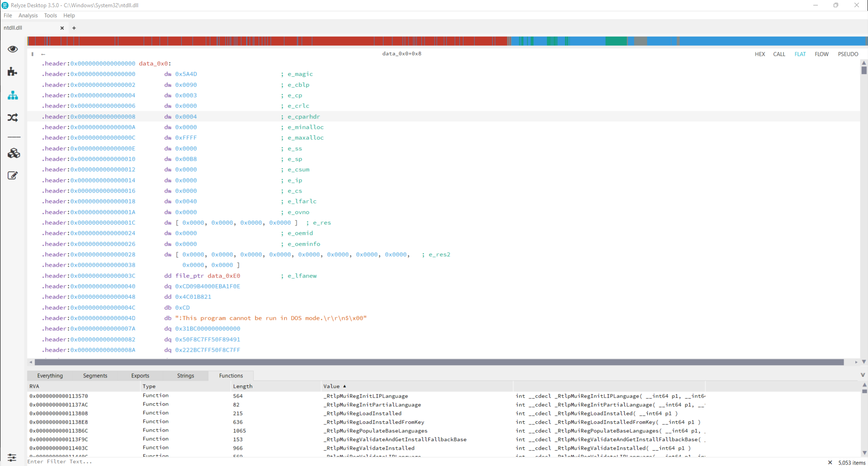Screen dimensions: 868x466
Task: Open the Library cubes icon
Action: (x=14, y=153)
